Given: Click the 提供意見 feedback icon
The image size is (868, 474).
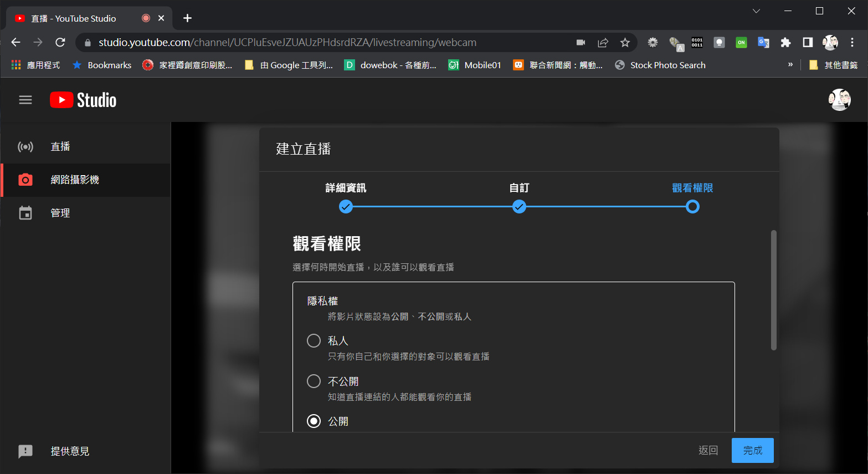Looking at the screenshot, I should (x=25, y=451).
